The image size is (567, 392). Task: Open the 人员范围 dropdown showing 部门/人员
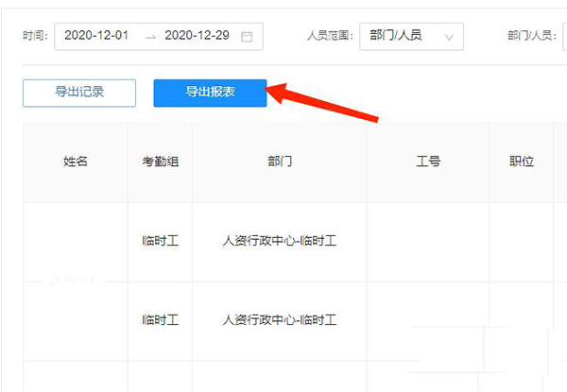tap(411, 37)
